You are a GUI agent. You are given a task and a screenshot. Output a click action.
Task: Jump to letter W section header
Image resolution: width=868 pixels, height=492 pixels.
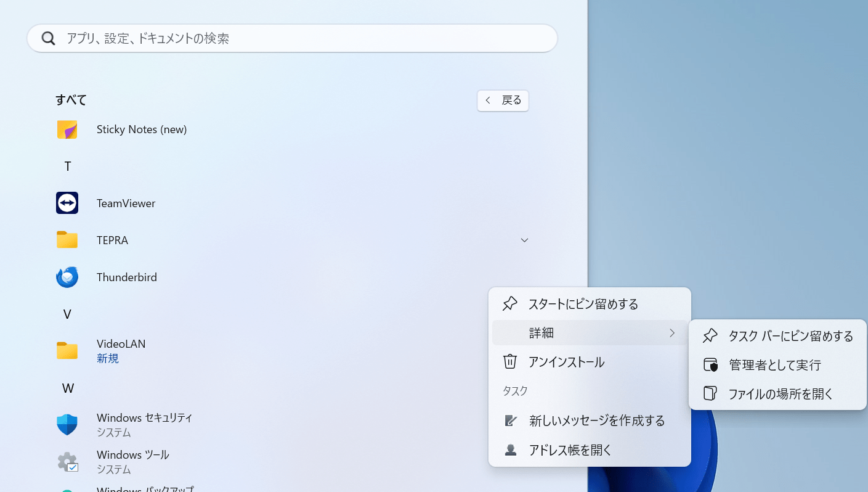[68, 388]
